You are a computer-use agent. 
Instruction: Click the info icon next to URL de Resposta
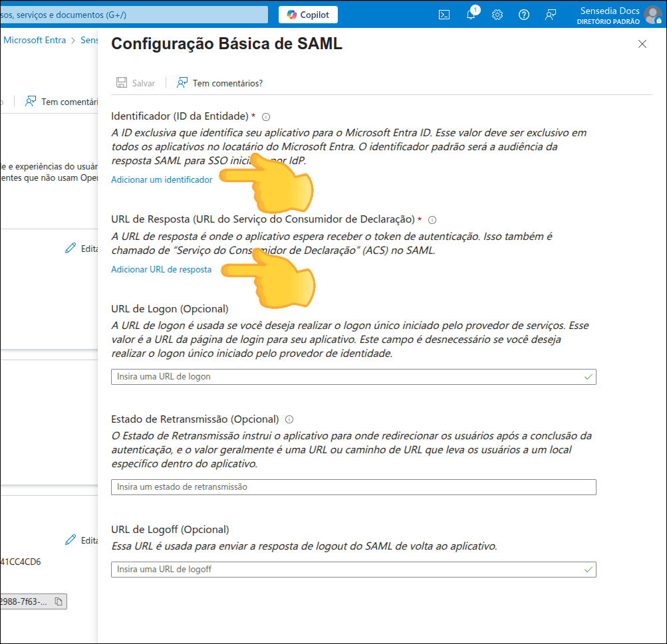pos(432,219)
